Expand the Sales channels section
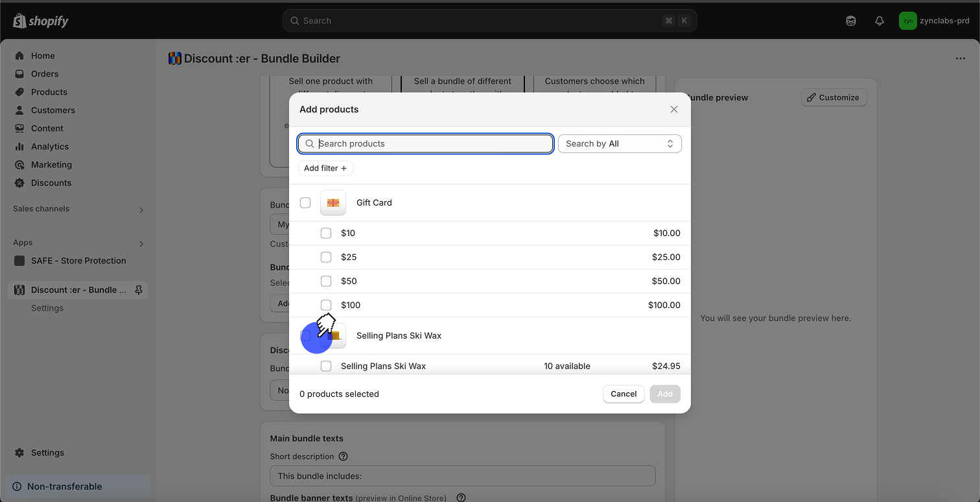This screenshot has height=502, width=980. (x=141, y=209)
